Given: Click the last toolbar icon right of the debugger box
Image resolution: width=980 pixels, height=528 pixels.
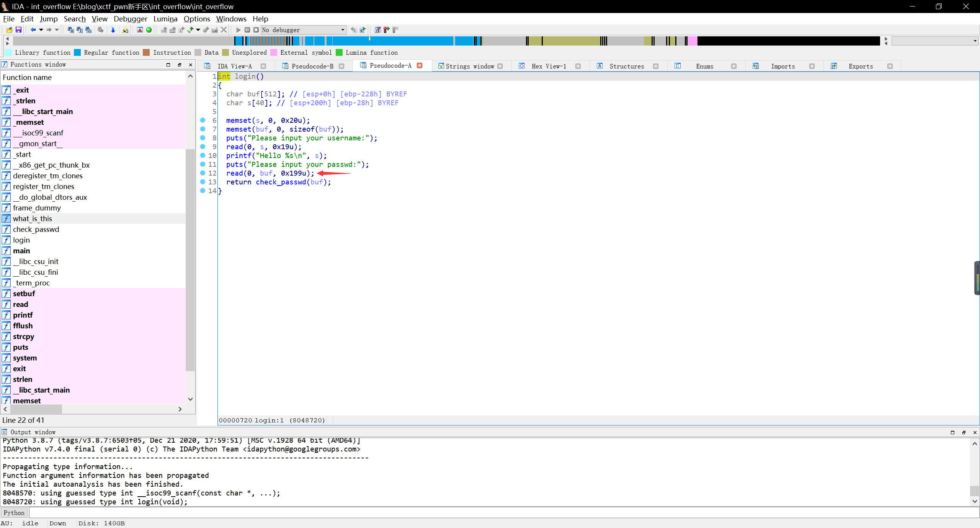Looking at the screenshot, I should point(395,30).
